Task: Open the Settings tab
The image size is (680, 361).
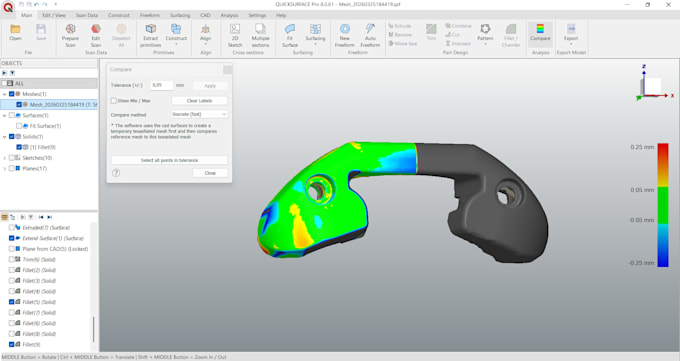Action: click(257, 15)
